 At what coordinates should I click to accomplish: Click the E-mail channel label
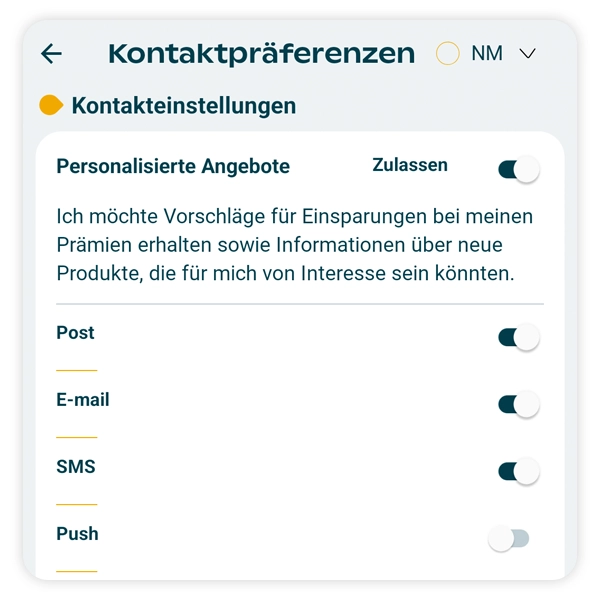pyautogui.click(x=83, y=400)
